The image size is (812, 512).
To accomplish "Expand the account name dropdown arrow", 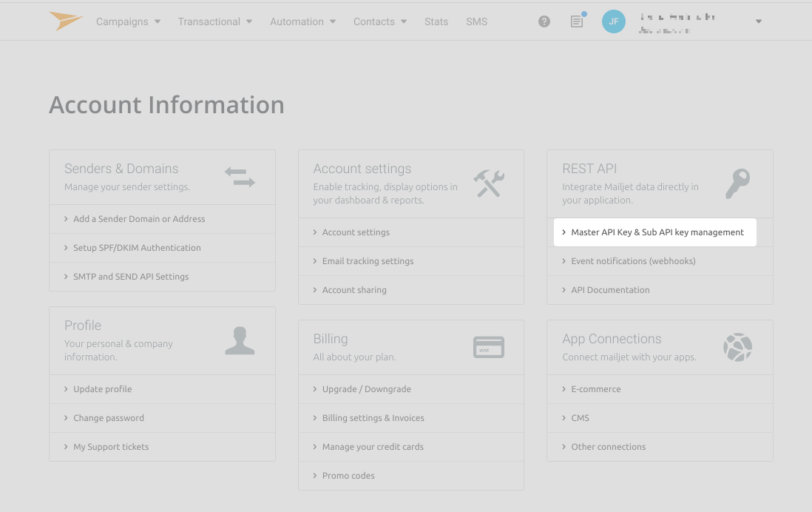I will pyautogui.click(x=758, y=21).
